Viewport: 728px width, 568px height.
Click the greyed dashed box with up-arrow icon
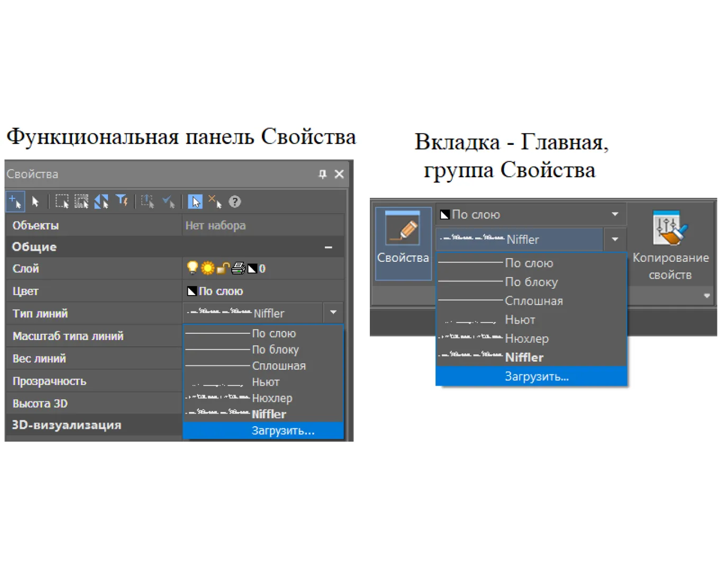[148, 201]
